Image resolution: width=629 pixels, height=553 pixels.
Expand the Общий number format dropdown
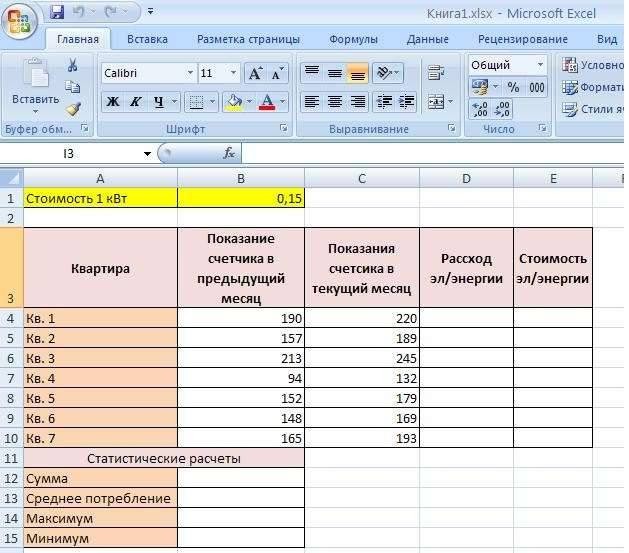[x=541, y=64]
